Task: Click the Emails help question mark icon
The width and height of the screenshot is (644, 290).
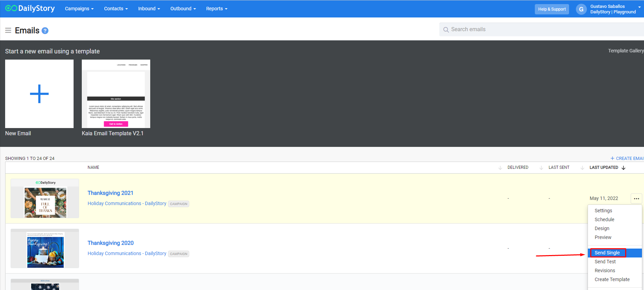Action: pos(45,31)
